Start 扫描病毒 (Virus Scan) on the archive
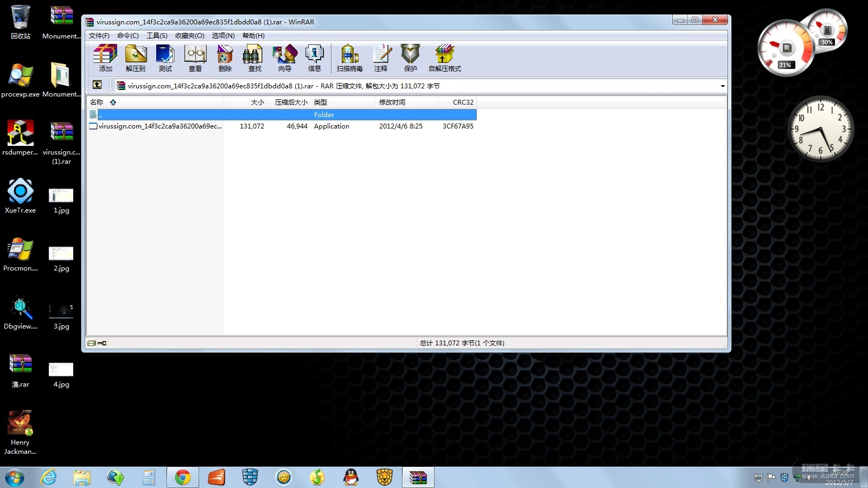 pyautogui.click(x=349, y=58)
